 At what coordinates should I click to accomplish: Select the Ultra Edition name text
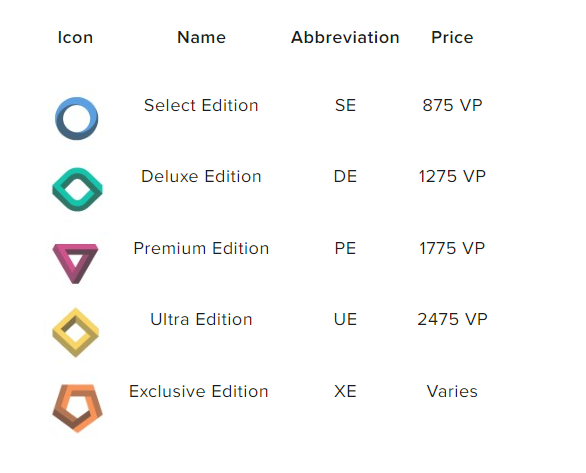(x=201, y=319)
